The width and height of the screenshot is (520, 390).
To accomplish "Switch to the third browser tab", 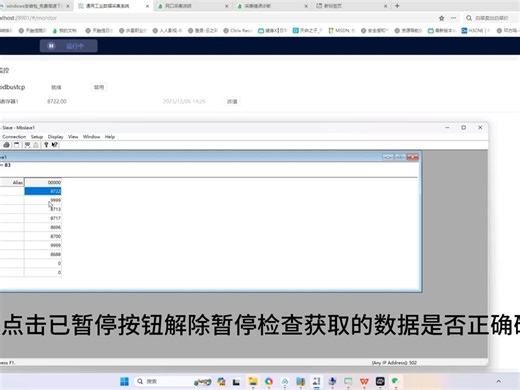I will click(x=192, y=6).
